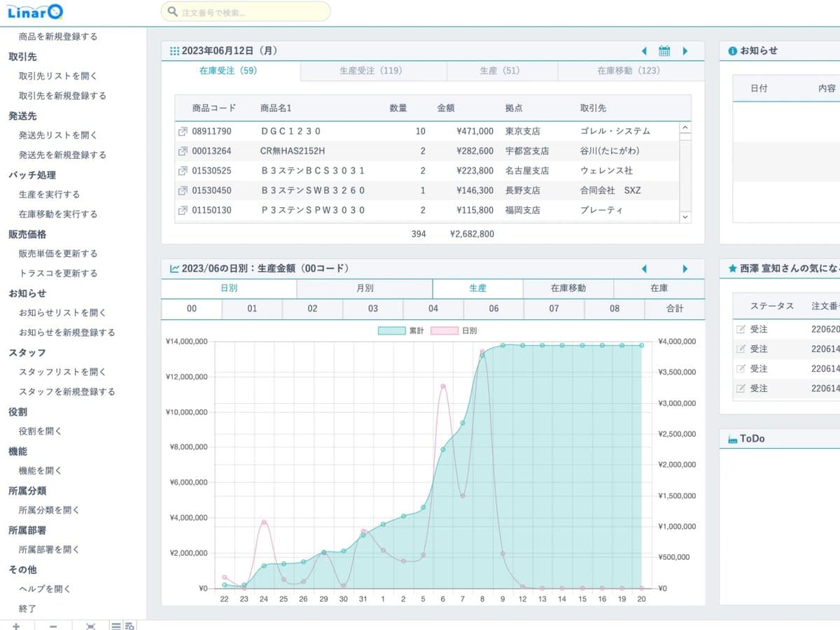Click the list-with-lock icon in status bar
Viewport: 840px width, 630px height.
point(129,625)
